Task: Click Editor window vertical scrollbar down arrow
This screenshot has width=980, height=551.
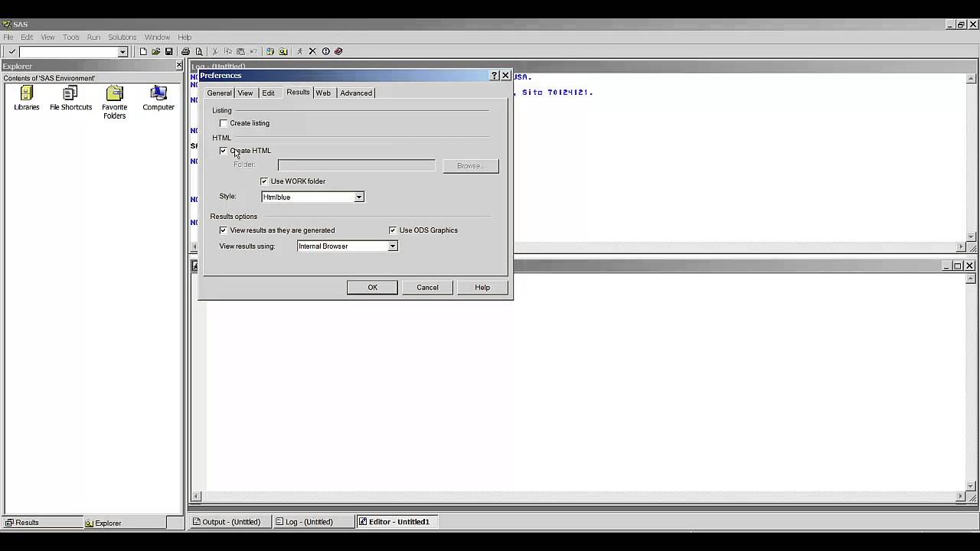Action: click(x=972, y=486)
